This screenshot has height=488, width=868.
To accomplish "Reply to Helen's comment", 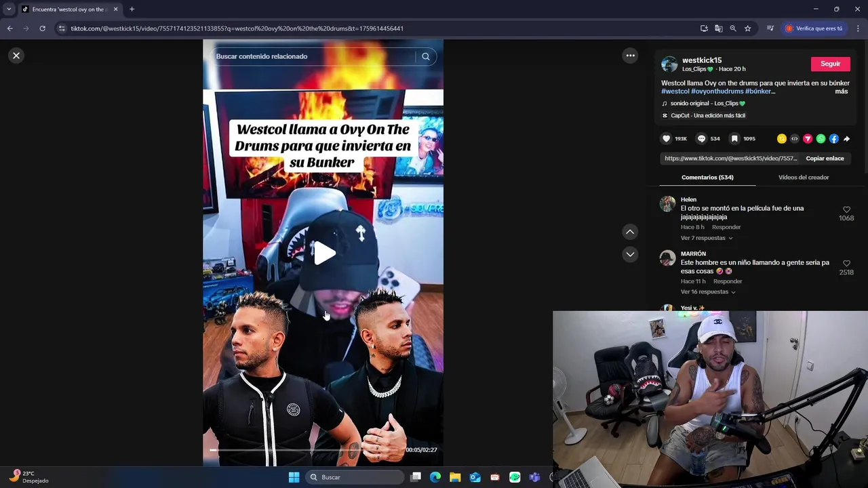I will click(x=726, y=227).
